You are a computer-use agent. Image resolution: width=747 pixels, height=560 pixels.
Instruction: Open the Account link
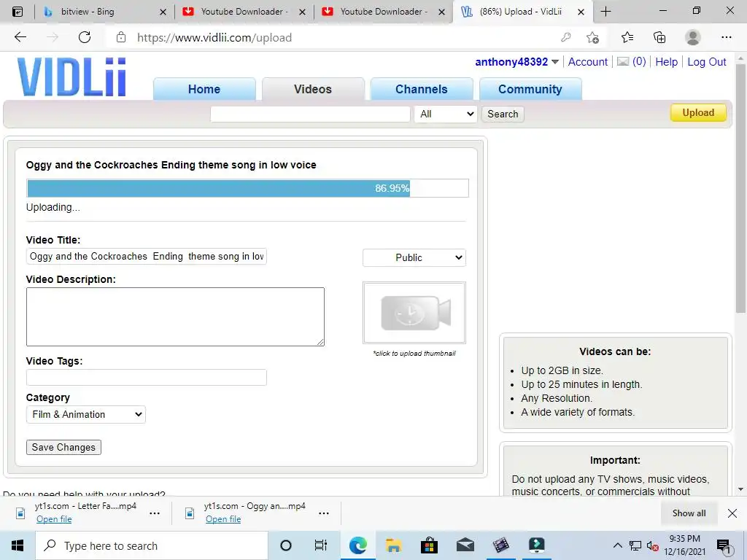[587, 62]
